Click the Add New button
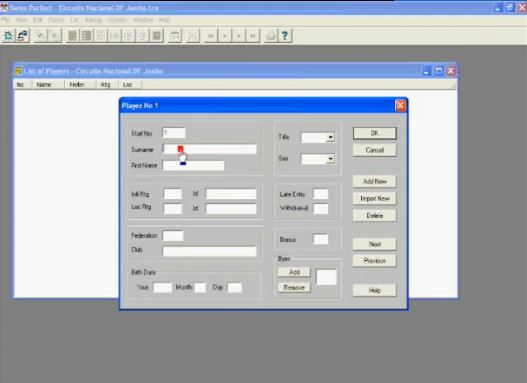 375,181
